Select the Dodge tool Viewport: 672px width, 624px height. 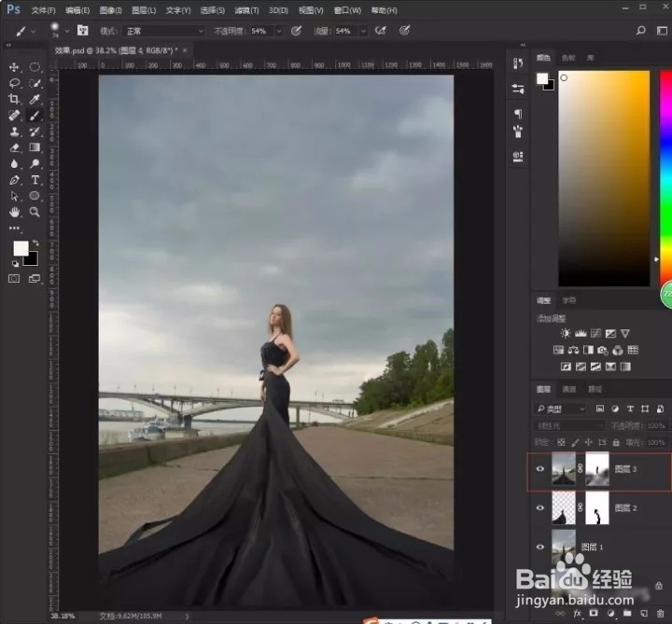click(x=35, y=163)
